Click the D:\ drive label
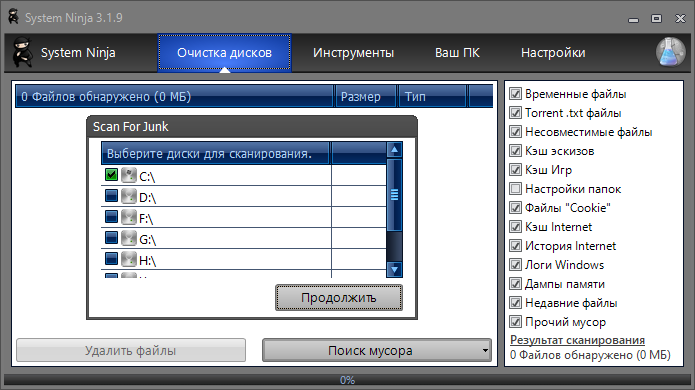 tap(147, 198)
